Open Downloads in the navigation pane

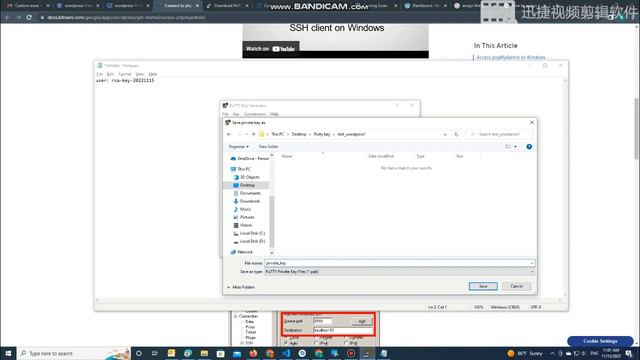click(x=247, y=201)
